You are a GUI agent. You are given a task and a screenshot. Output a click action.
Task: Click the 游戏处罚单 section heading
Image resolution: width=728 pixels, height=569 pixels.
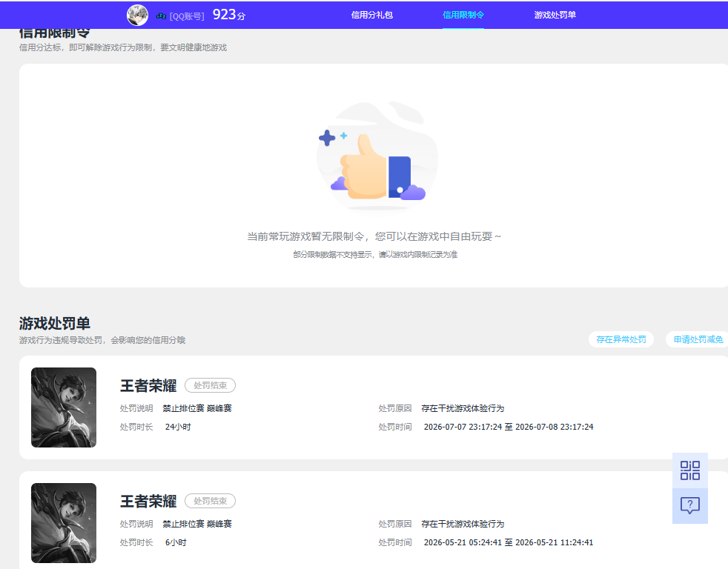[55, 323]
